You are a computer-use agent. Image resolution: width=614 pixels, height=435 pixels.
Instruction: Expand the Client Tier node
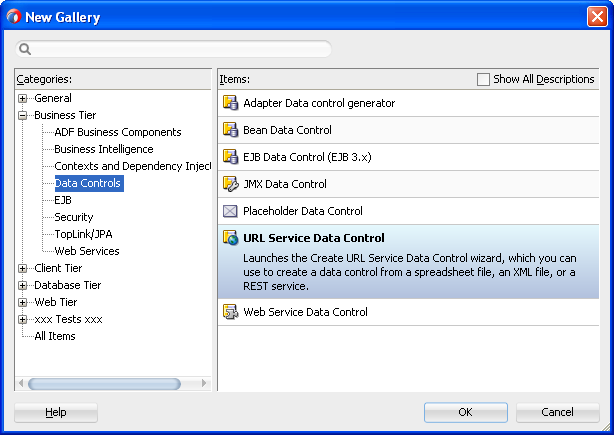[x=23, y=268]
